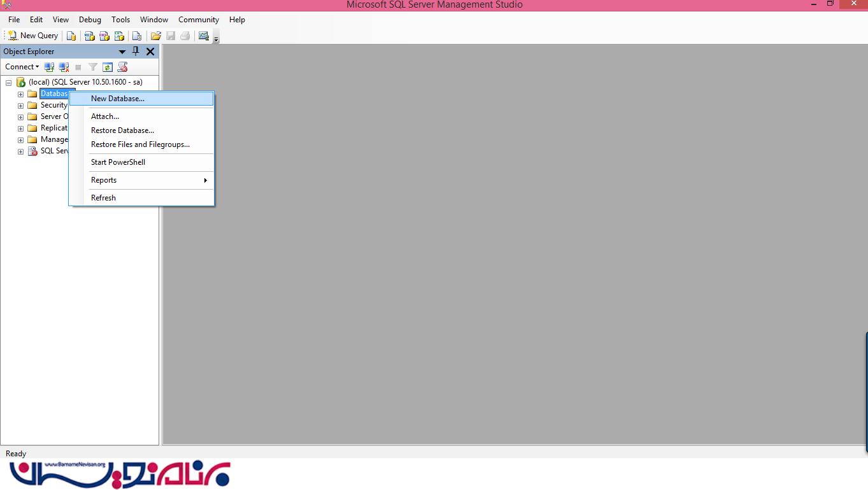
Task: Expand the Databases folder node
Action: coord(20,94)
